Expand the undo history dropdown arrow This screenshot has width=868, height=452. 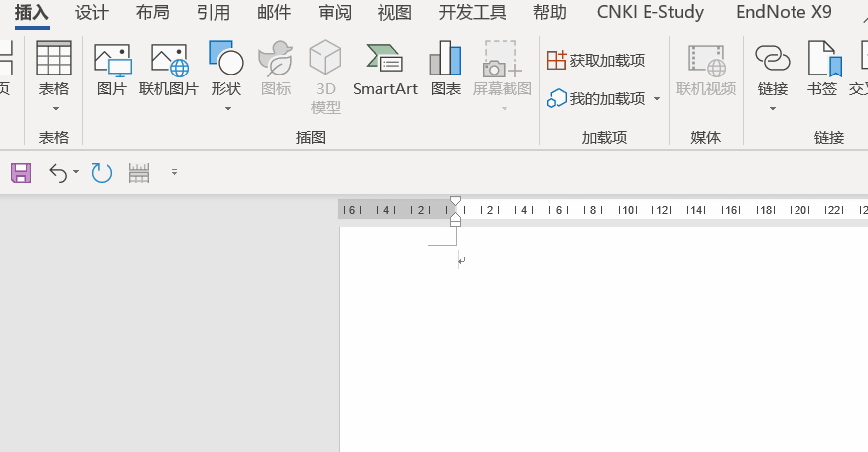tap(76, 172)
